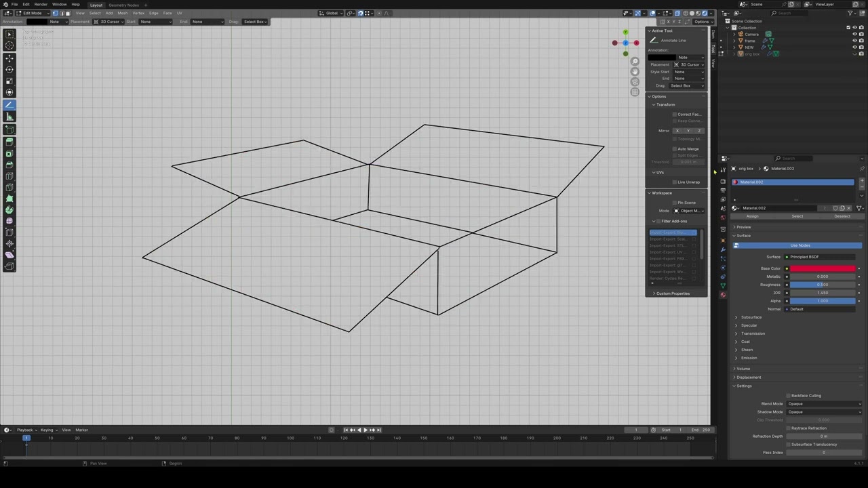Toggle visibility of the NEW object

[854, 47]
